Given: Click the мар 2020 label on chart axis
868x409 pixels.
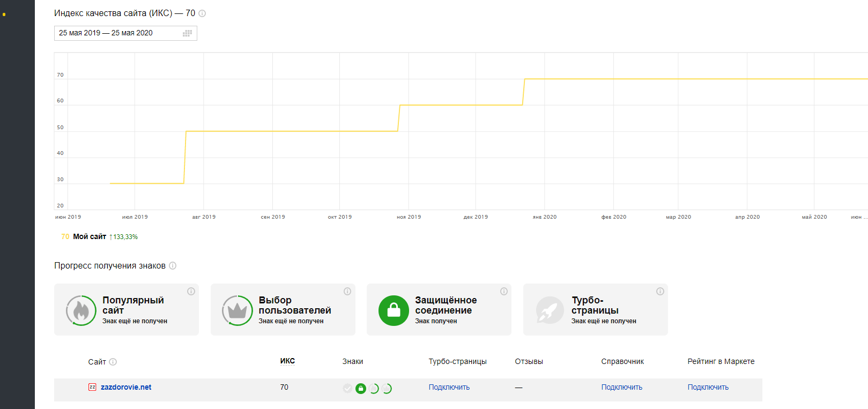Looking at the screenshot, I should [x=679, y=217].
